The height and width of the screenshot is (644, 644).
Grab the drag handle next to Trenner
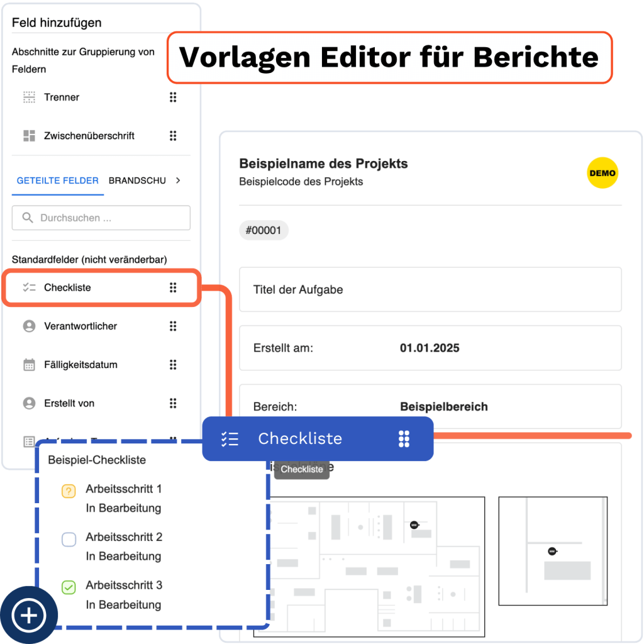coord(173,97)
